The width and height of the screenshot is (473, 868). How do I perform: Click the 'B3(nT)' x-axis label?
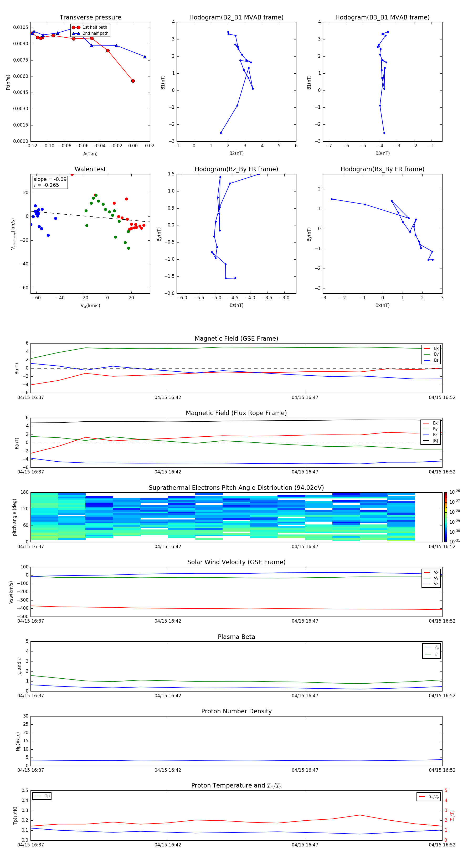(x=382, y=153)
